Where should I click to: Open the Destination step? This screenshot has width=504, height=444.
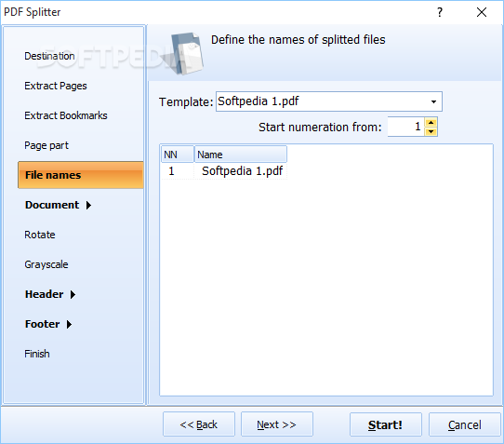coord(49,56)
